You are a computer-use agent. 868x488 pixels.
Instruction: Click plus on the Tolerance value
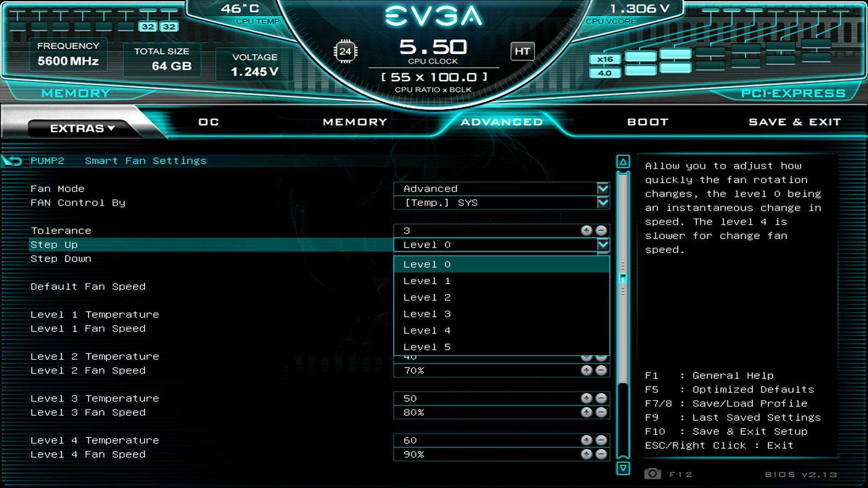pyautogui.click(x=586, y=230)
